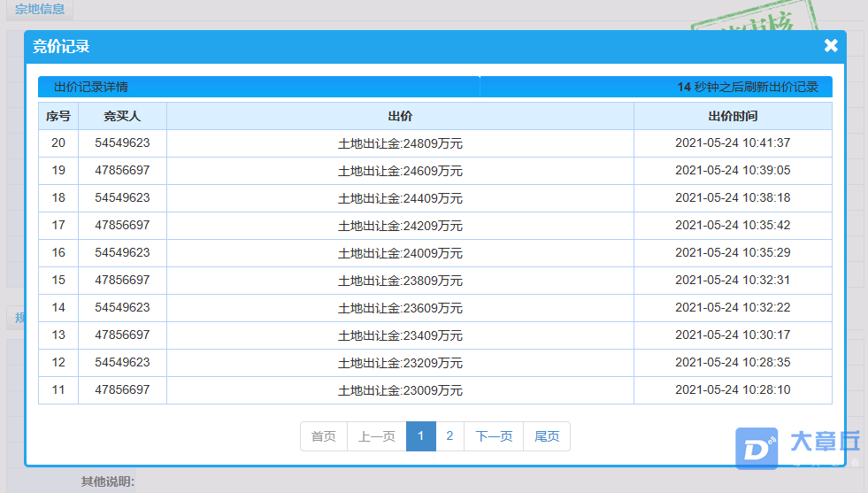The width and height of the screenshot is (868, 493).
Task: Click timestamp 2021-05-24 10:35:29
Action: 733,252
